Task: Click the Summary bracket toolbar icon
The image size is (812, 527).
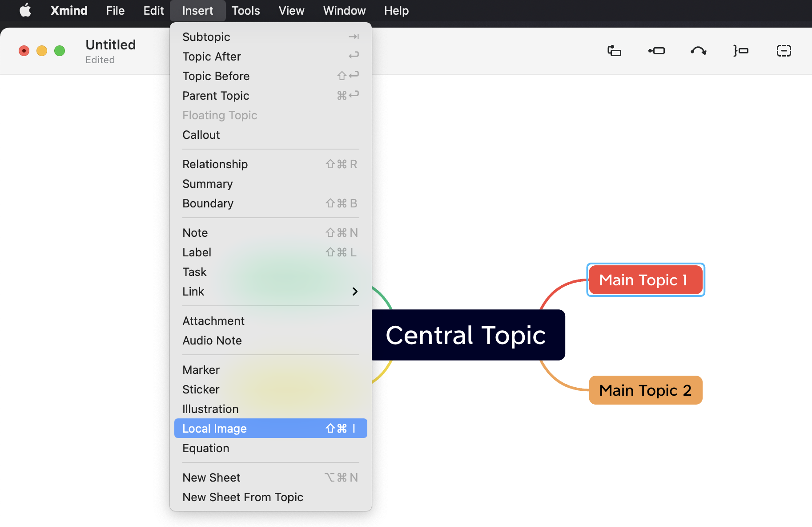Action: click(741, 51)
